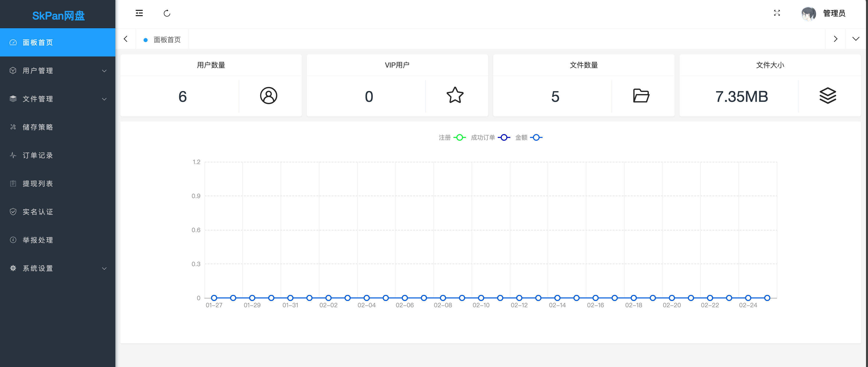Click the 02-24 data point on chart
Image resolution: width=868 pixels, height=367 pixels.
tap(748, 298)
